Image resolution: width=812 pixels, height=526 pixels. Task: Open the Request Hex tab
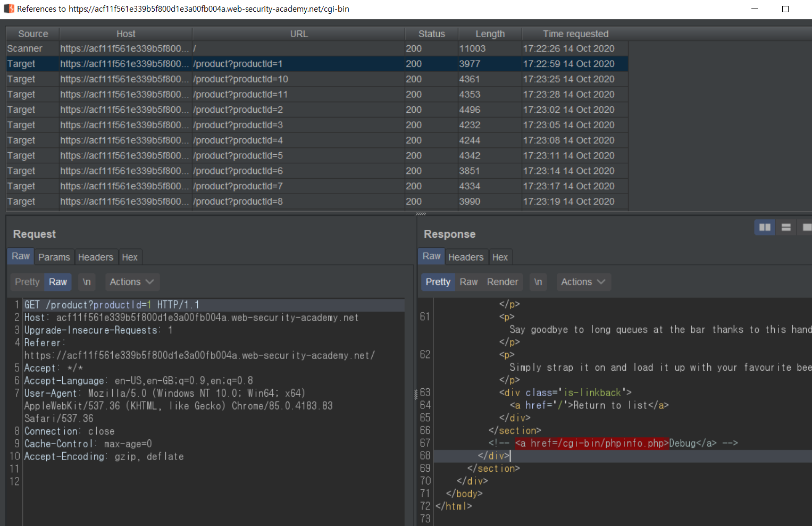coord(129,257)
